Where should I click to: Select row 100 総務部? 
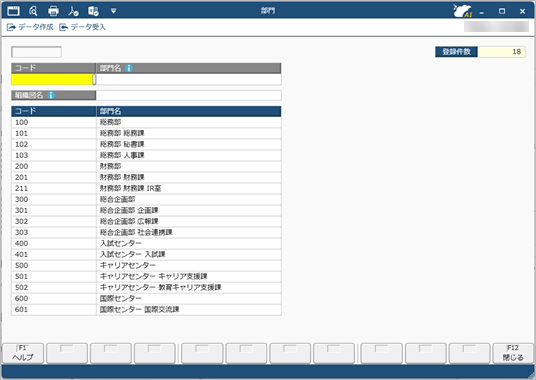[x=146, y=122]
